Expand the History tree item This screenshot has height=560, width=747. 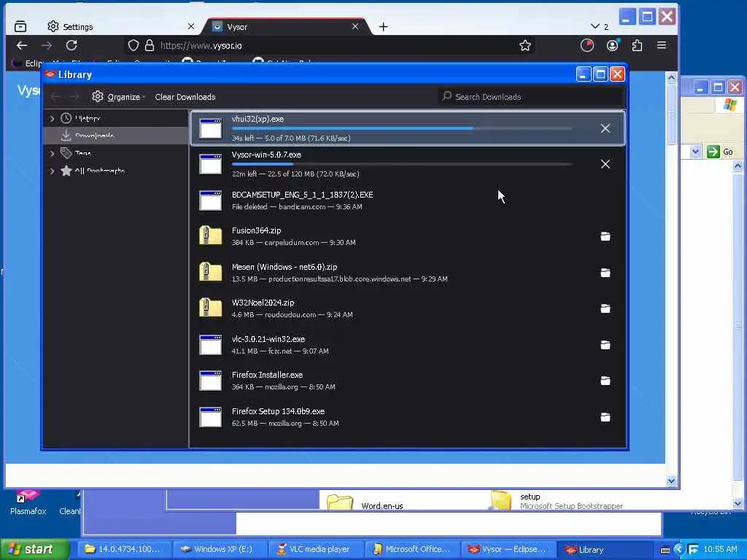pos(52,119)
